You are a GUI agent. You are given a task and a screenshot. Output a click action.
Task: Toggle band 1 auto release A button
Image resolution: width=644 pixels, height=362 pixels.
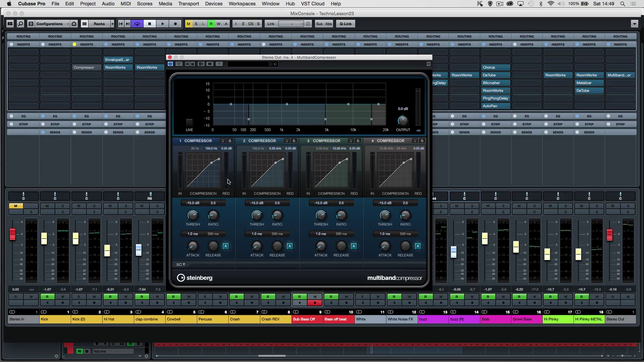point(225,246)
